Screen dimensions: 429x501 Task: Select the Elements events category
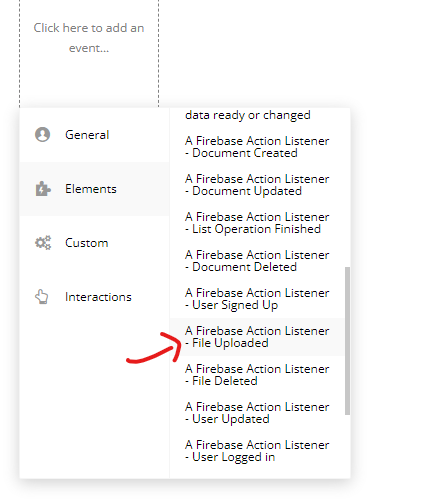click(95, 189)
